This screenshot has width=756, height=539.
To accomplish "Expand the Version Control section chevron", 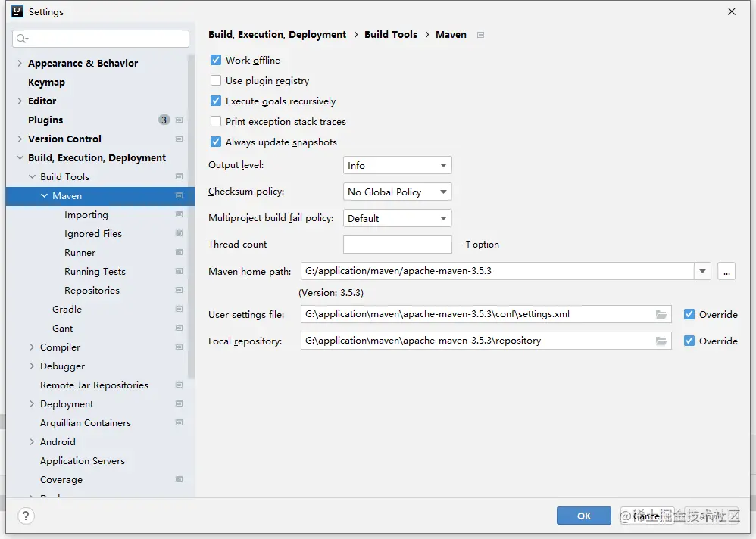I will coord(20,139).
